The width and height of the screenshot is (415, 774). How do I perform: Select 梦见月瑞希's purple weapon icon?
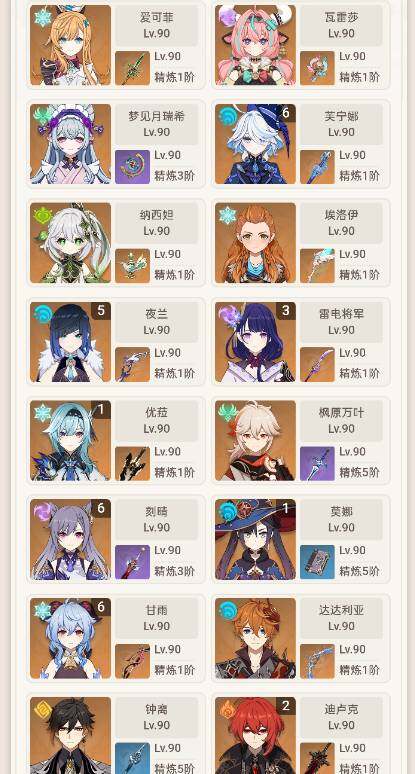click(x=132, y=167)
